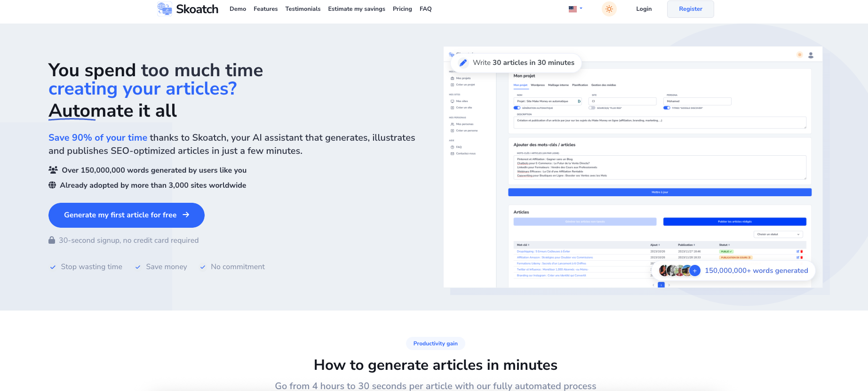Image resolution: width=868 pixels, height=391 pixels.
Task: Click the globe icon beside 3,000 sites
Action: [52, 185]
